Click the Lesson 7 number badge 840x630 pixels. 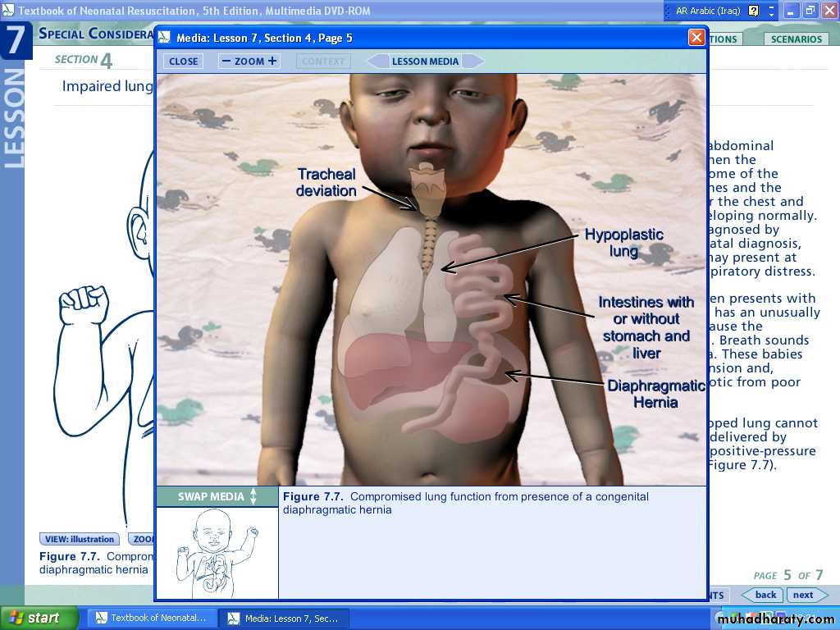click(x=16, y=40)
